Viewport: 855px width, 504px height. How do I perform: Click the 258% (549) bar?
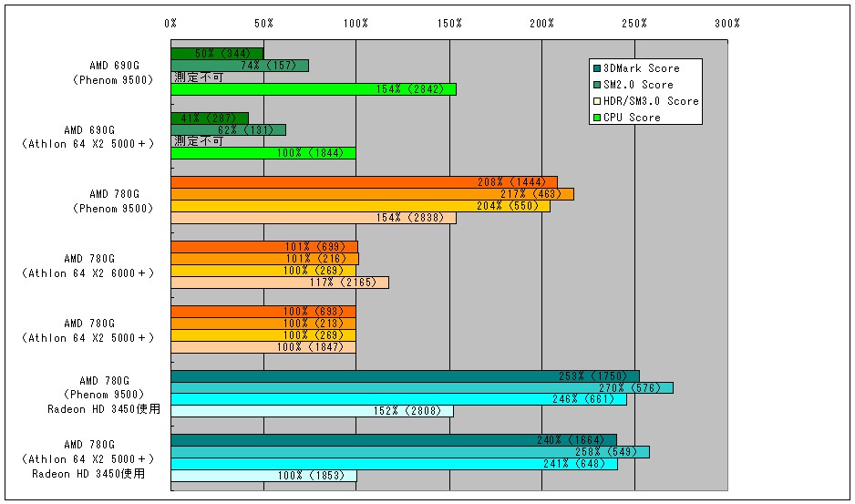(410, 452)
